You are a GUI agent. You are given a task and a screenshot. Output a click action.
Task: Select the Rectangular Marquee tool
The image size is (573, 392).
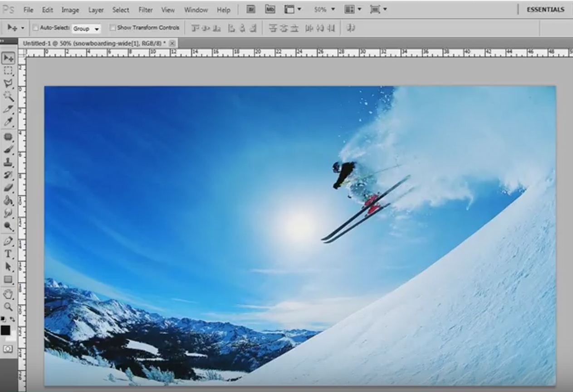click(8, 71)
